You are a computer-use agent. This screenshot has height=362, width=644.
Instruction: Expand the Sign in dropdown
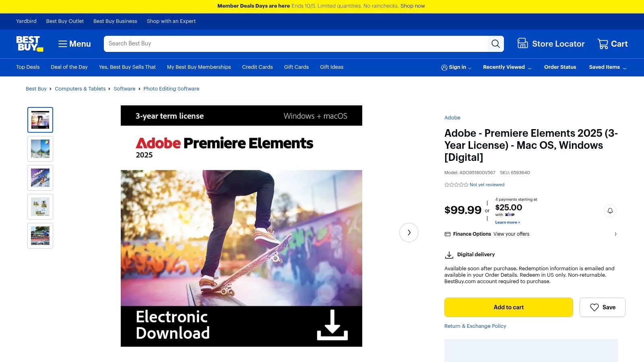coord(469,68)
